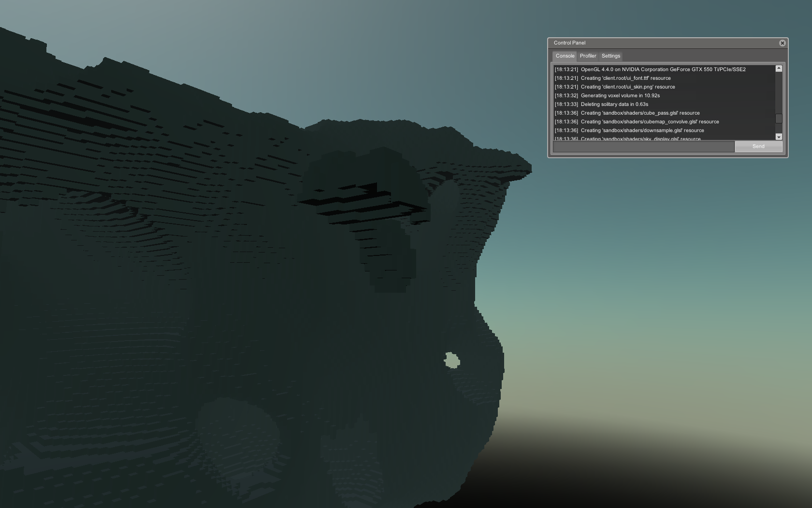Select the cube_pass.glsl log line
812x508 pixels.
pyautogui.click(x=639, y=113)
